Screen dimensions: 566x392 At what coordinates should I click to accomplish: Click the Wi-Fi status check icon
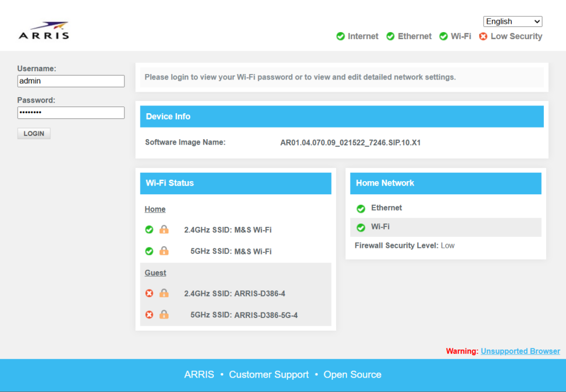(x=442, y=36)
